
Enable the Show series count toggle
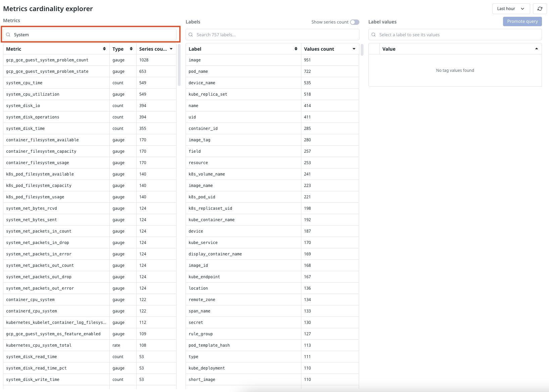tap(354, 22)
